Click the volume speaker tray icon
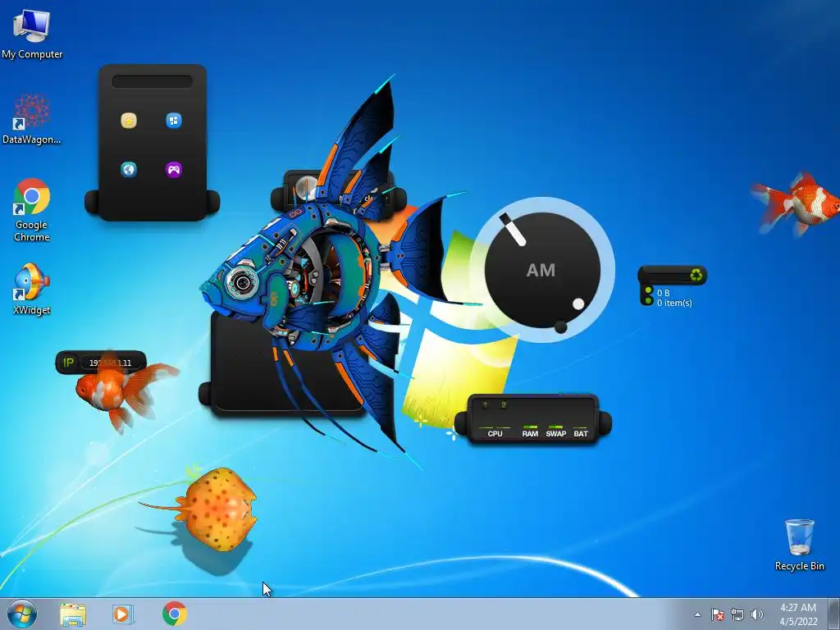Screen dimensions: 840x630 click(756, 614)
